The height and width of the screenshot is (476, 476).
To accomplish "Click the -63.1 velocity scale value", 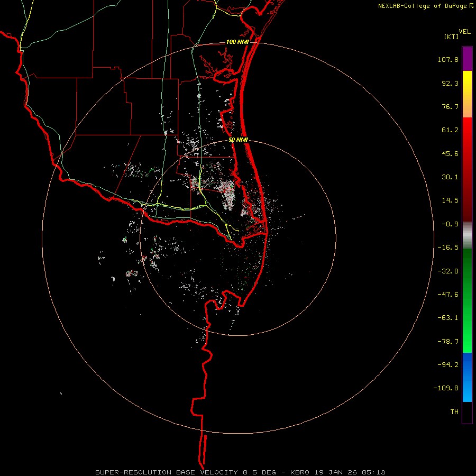I will [448, 318].
